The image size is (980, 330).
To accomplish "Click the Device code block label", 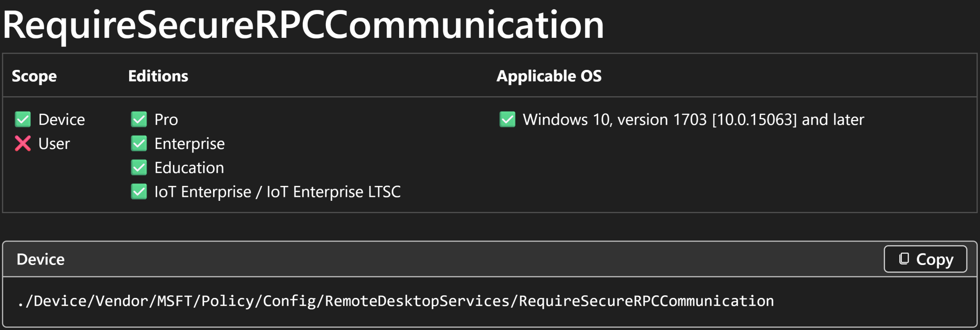I will 40,259.
